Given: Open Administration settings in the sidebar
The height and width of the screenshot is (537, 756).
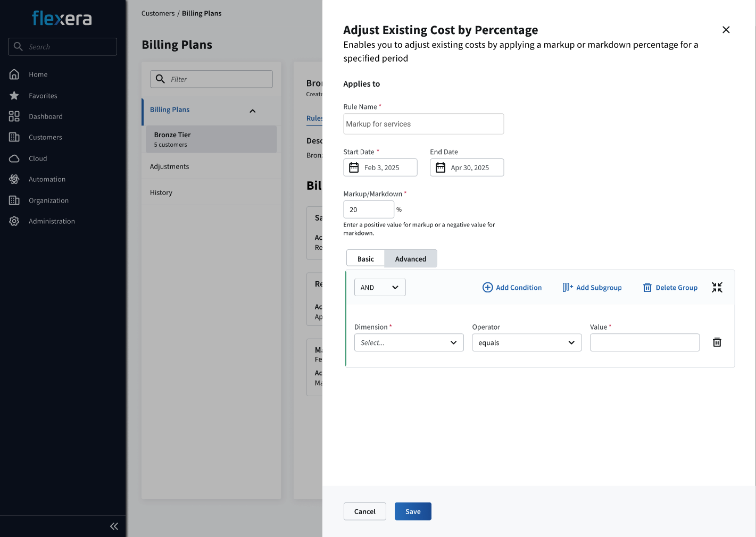Looking at the screenshot, I should coord(52,221).
